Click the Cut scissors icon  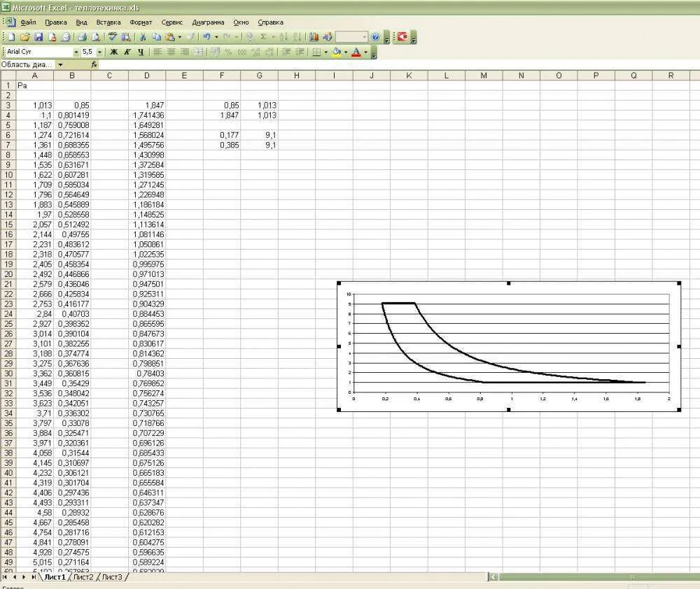pos(143,37)
